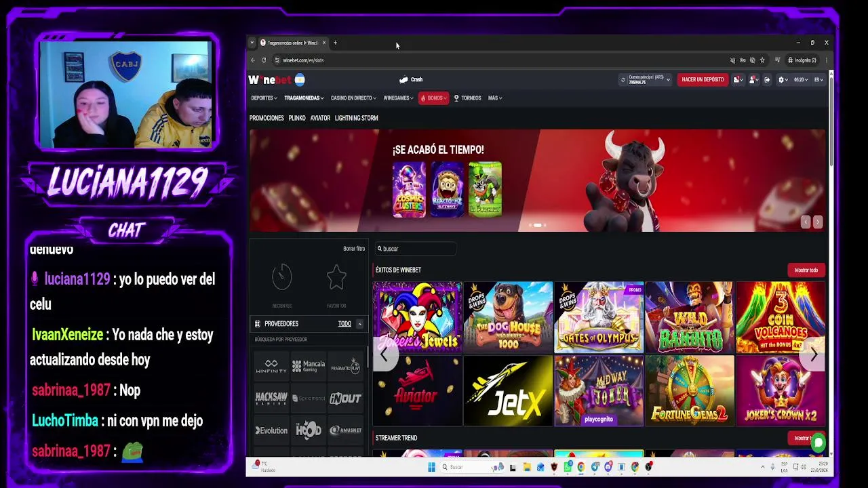868x488 pixels.
Task: Reload the page in browser
Action: (x=264, y=60)
